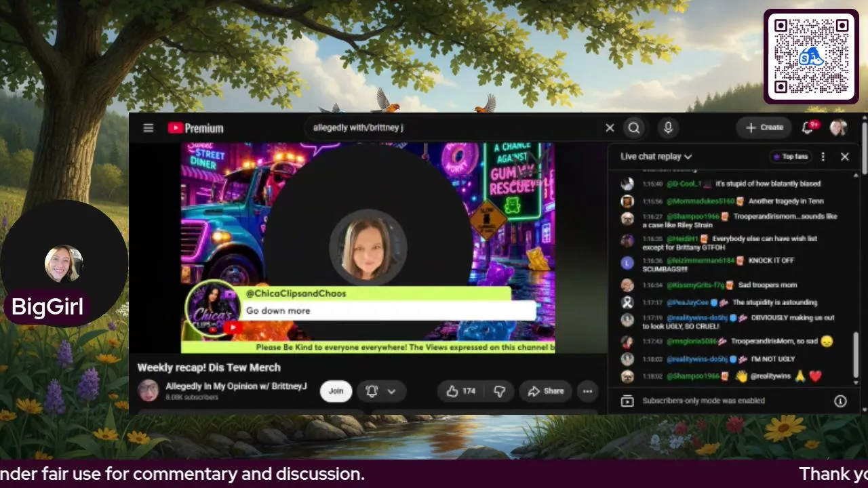The height and width of the screenshot is (488, 868).
Task: Click chat username @Mommadukes5160
Action: point(701,201)
